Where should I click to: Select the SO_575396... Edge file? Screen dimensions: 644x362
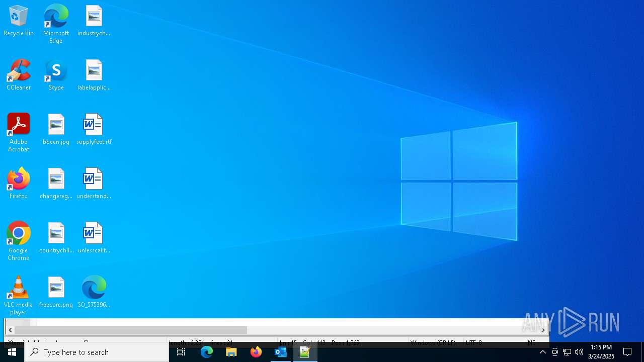[94, 293]
